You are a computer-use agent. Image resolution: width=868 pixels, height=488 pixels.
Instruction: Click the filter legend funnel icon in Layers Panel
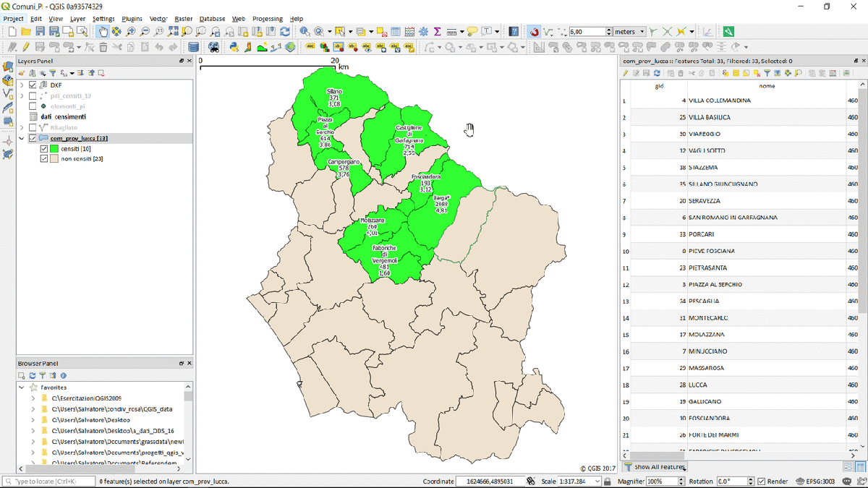(x=53, y=73)
